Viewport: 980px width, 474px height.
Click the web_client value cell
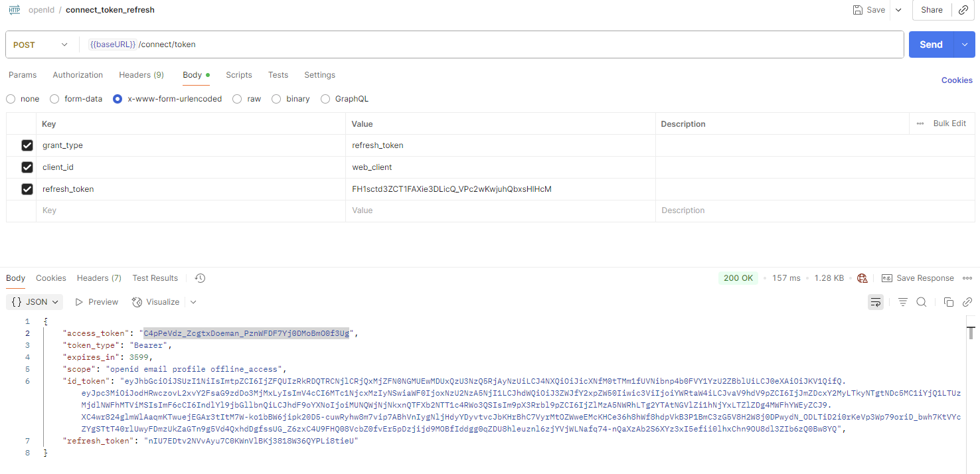click(500, 167)
